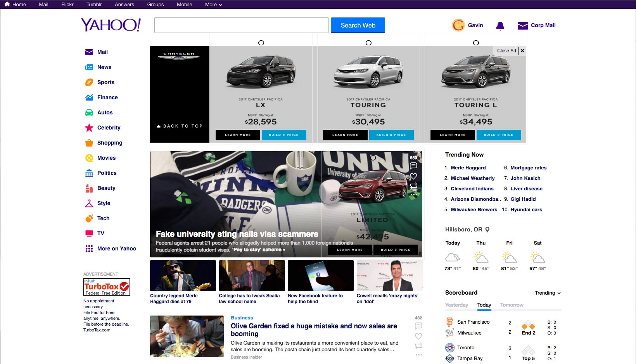The width and height of the screenshot is (636, 364).
Task: Expand the More menu in top bar
Action: click(214, 5)
